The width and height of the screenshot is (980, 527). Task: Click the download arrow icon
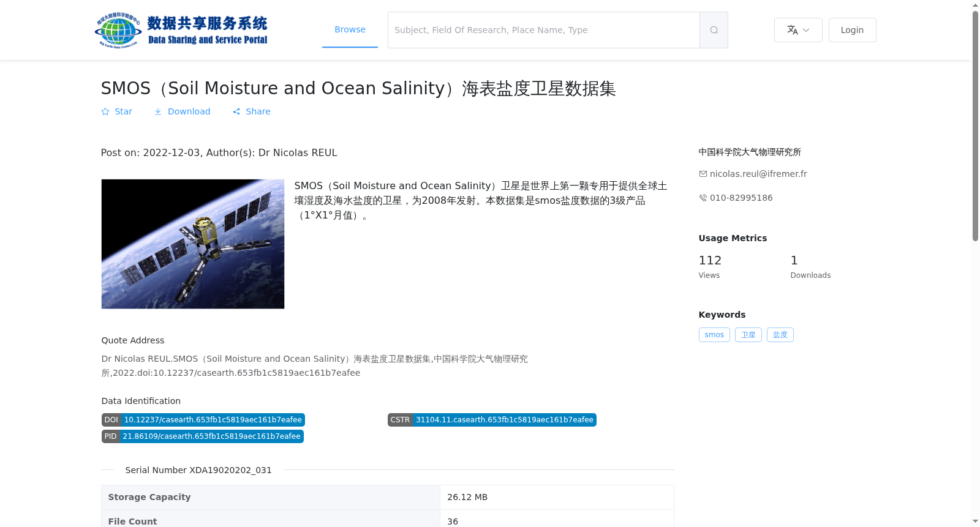pyautogui.click(x=158, y=111)
